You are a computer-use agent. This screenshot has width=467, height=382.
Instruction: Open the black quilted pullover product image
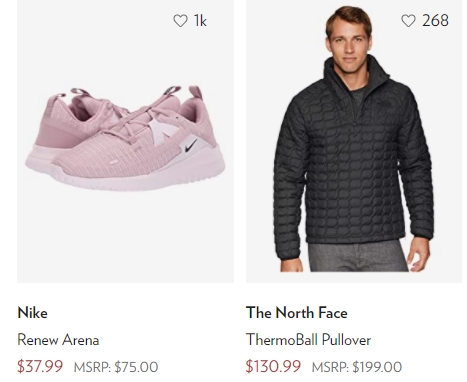[354, 141]
